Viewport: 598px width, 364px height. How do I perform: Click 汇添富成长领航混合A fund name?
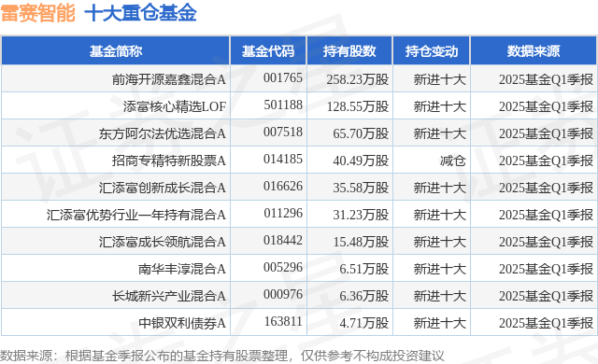point(162,242)
